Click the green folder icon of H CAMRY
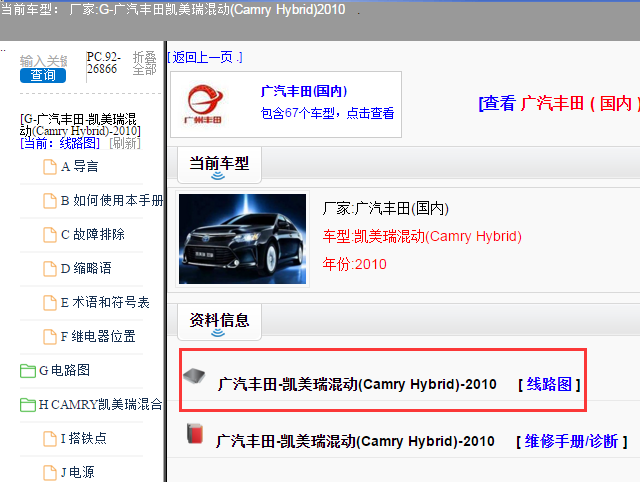Viewport: 640px width, 482px height. [x=28, y=404]
